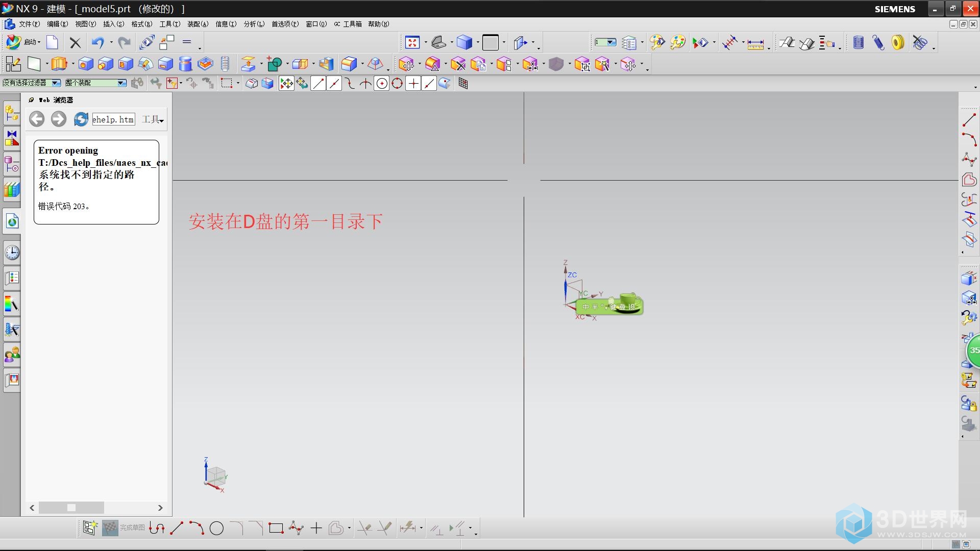Screen dimensions: 980x551
Task: Select the Arc sketch tool
Action: (x=197, y=529)
